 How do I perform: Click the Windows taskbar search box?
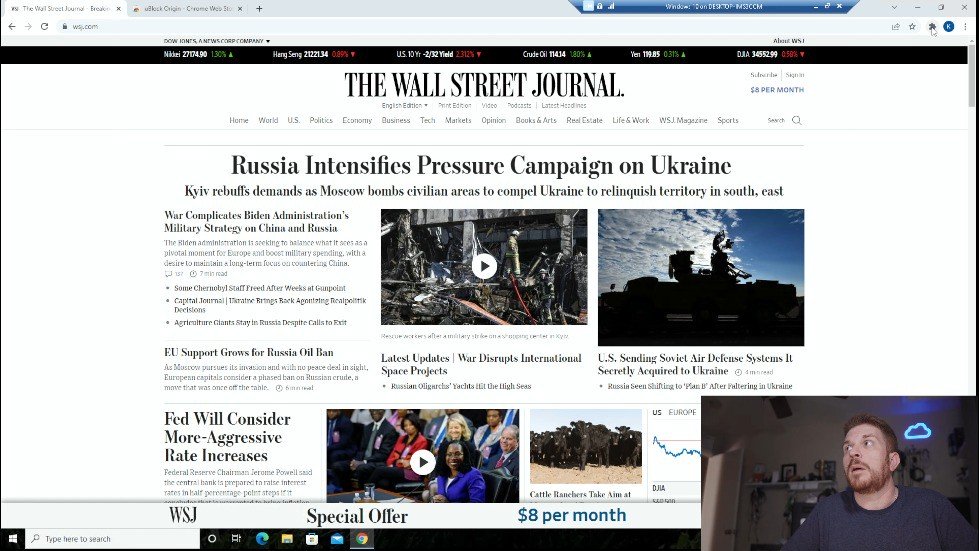pos(112,539)
